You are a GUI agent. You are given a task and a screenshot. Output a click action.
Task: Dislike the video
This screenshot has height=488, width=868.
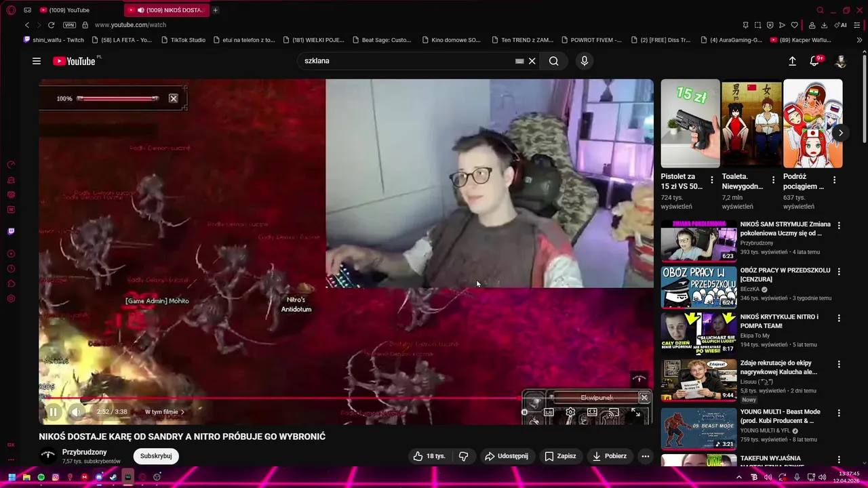(464, 456)
